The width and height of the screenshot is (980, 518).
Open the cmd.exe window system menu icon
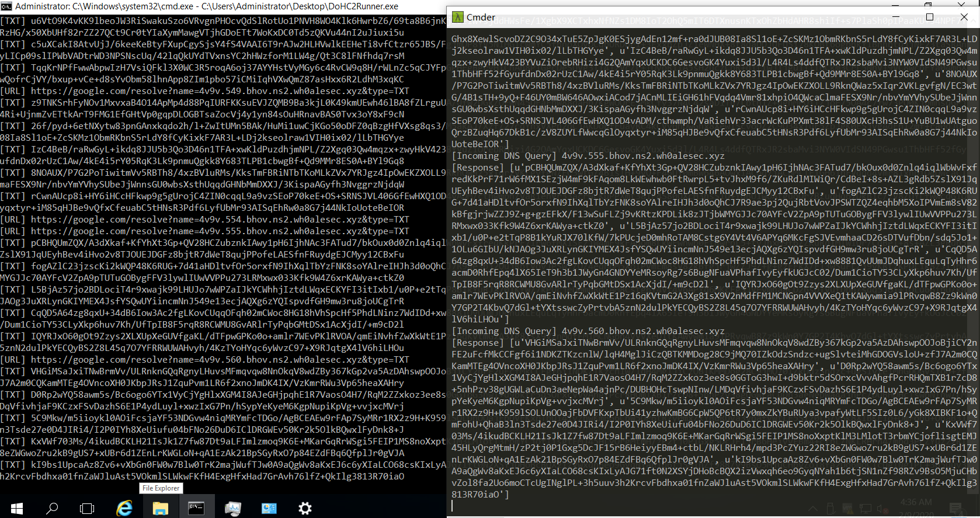pyautogui.click(x=6, y=6)
